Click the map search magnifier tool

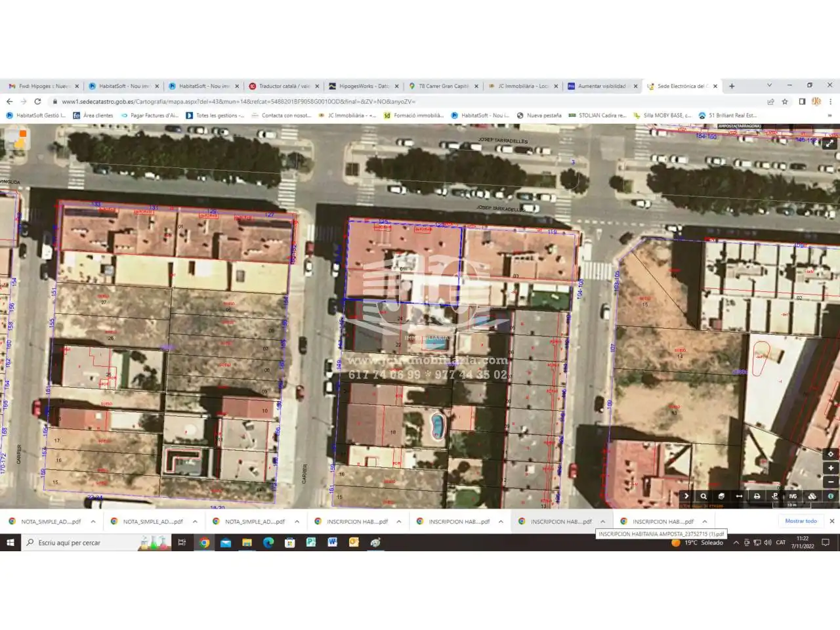click(x=703, y=496)
